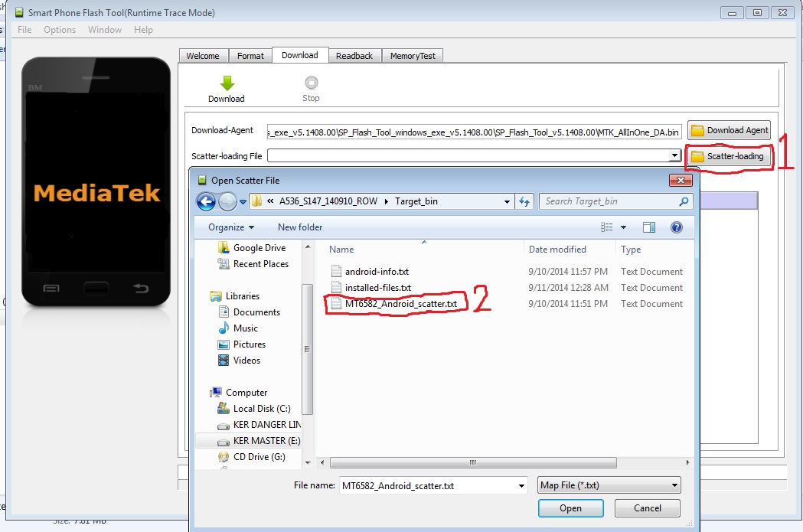This screenshot has height=532, width=803.
Task: Expand the address bar history dropdown
Action: 507,202
